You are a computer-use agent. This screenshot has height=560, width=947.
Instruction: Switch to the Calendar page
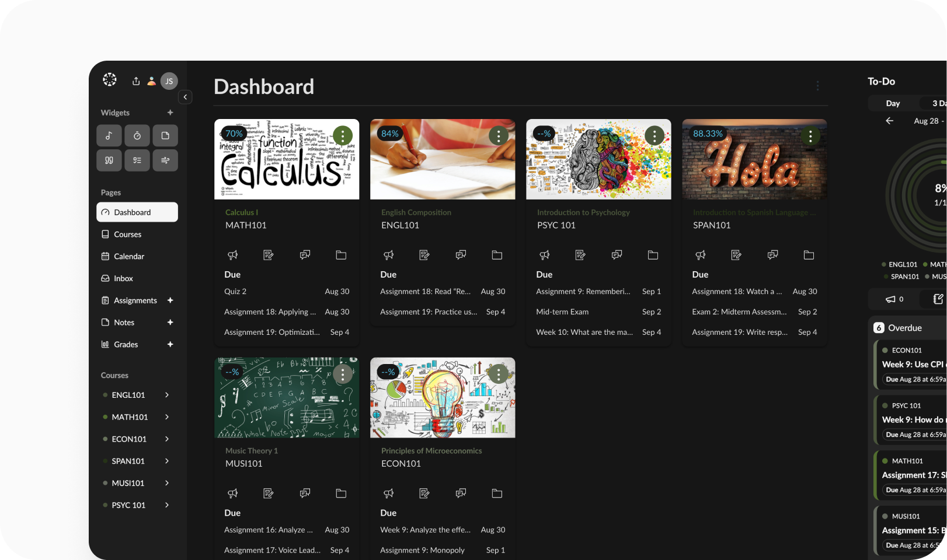coord(130,256)
